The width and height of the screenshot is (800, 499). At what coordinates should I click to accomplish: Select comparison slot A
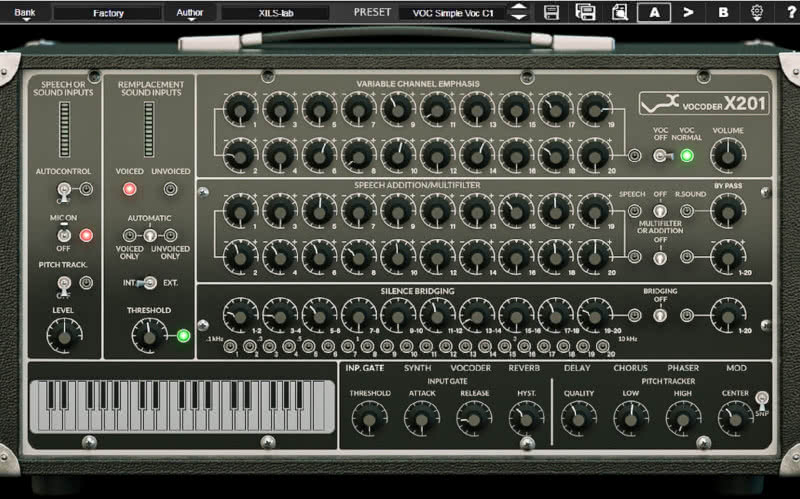654,12
